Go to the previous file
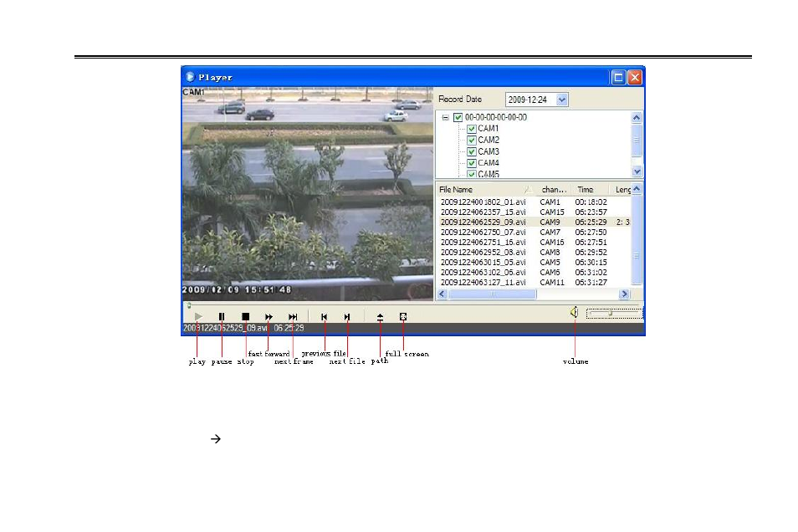 (325, 317)
